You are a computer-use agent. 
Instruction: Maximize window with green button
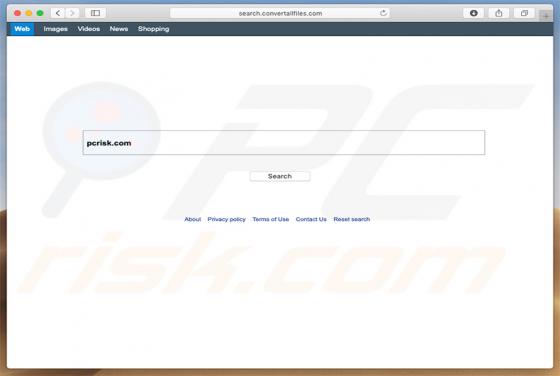(x=40, y=13)
